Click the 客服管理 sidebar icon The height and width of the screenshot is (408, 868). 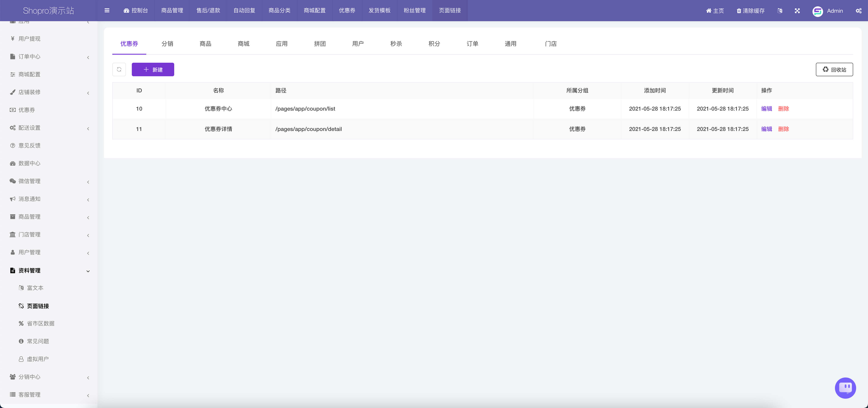[x=12, y=395]
